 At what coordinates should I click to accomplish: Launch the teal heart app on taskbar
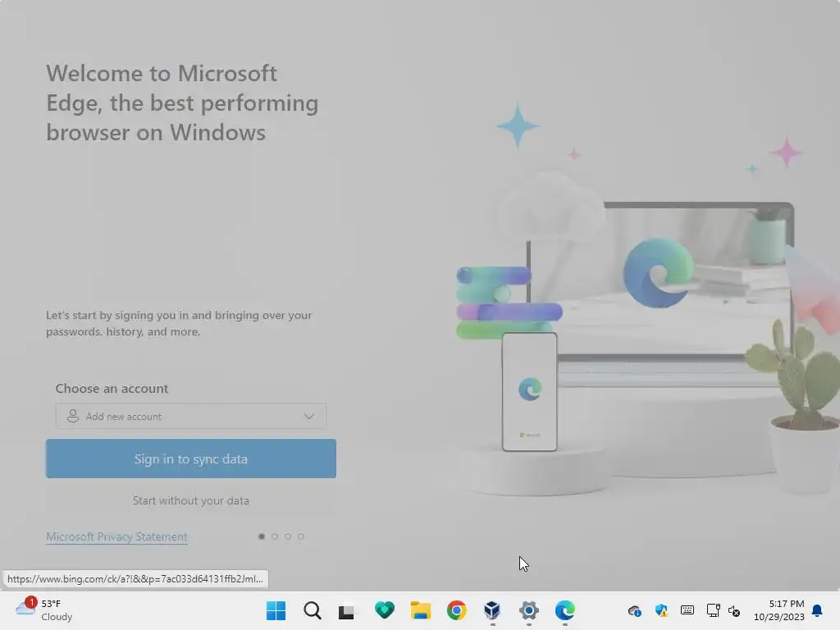[384, 610]
